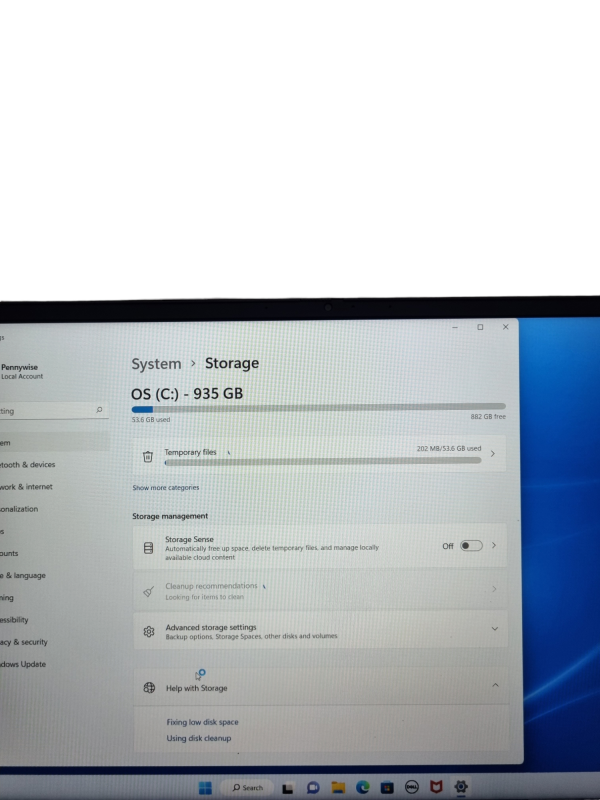Select Gaming in sidebar

tap(7, 597)
